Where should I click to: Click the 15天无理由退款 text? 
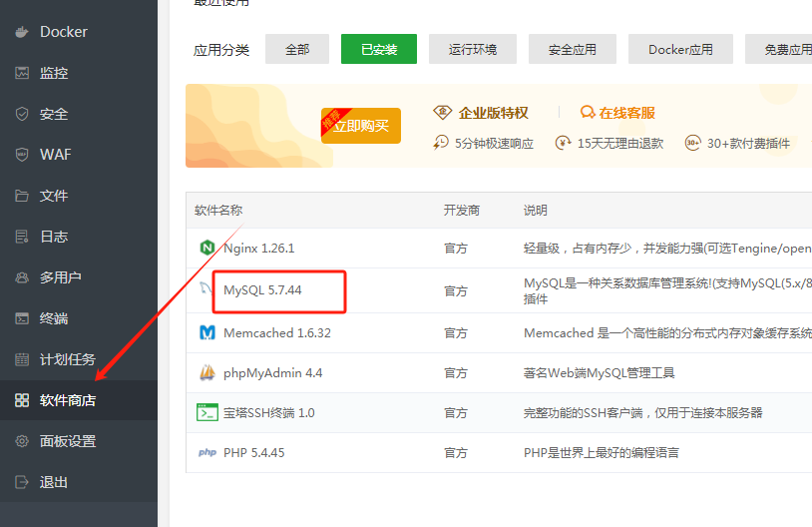pos(620,143)
